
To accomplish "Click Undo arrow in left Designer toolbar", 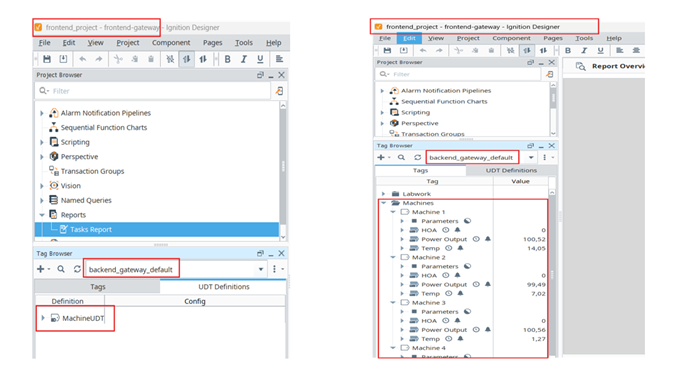I will [82, 59].
